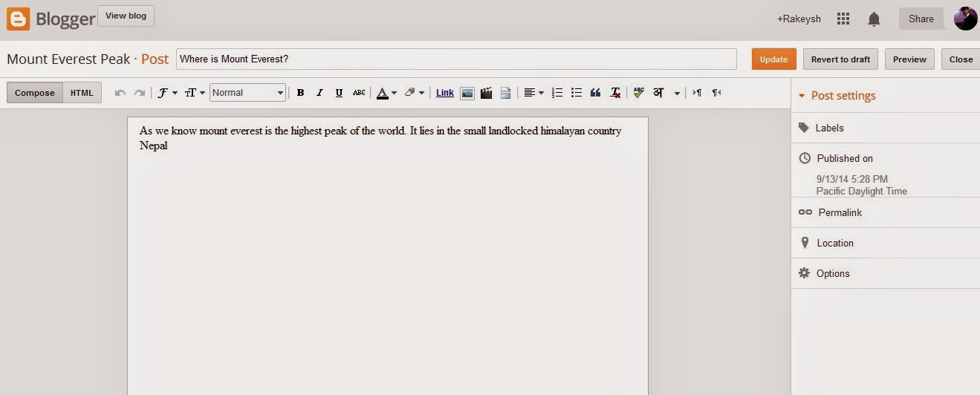Image resolution: width=980 pixels, height=395 pixels.
Task: Toggle Hindi transliteration input tool
Action: [658, 93]
